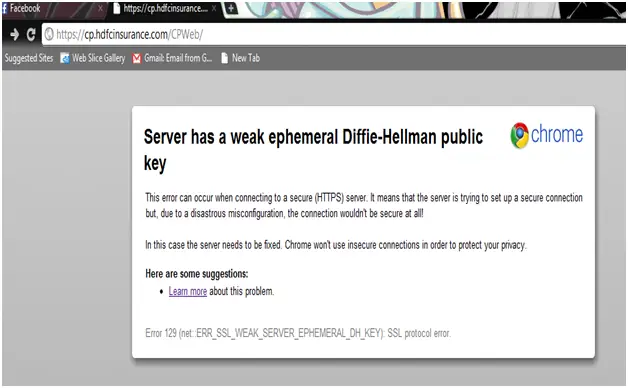The width and height of the screenshot is (628, 388).
Task: Click the Chrome logo on error page
Action: (547, 135)
